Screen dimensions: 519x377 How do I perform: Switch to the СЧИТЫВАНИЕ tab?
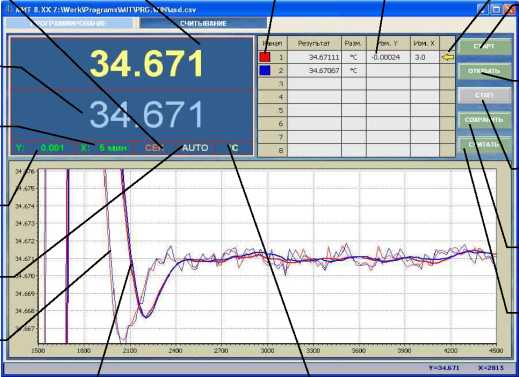(203, 23)
